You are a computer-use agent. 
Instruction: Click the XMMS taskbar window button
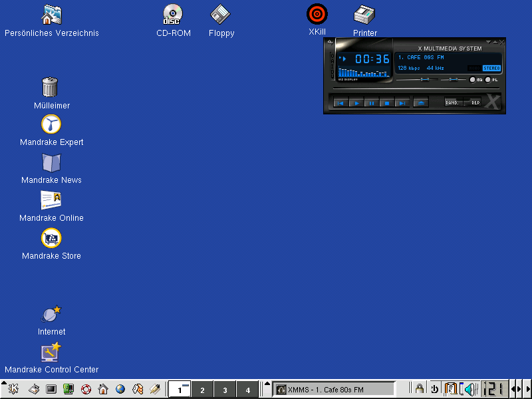(334, 390)
